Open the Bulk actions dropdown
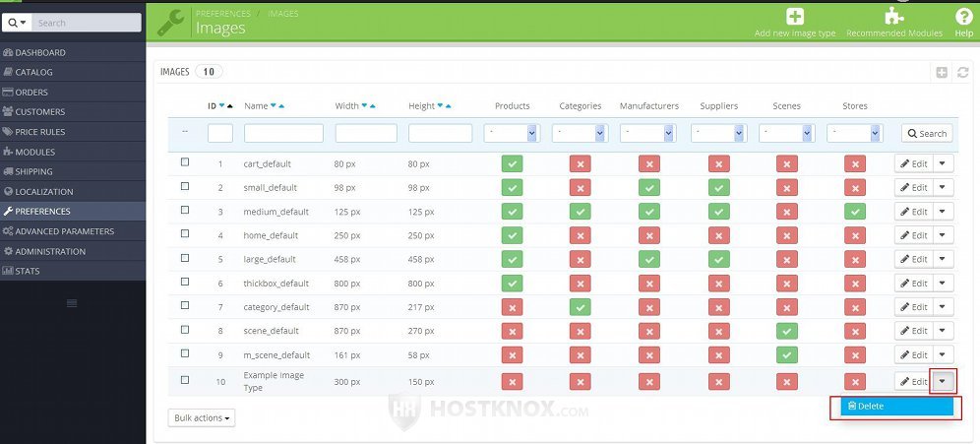The image size is (980, 444). pyautogui.click(x=202, y=417)
